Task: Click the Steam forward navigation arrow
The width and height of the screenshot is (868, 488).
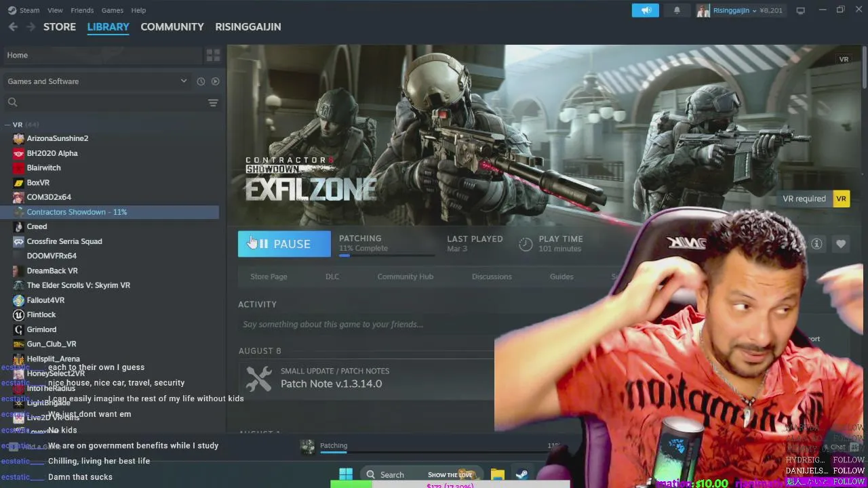Action: [31, 27]
